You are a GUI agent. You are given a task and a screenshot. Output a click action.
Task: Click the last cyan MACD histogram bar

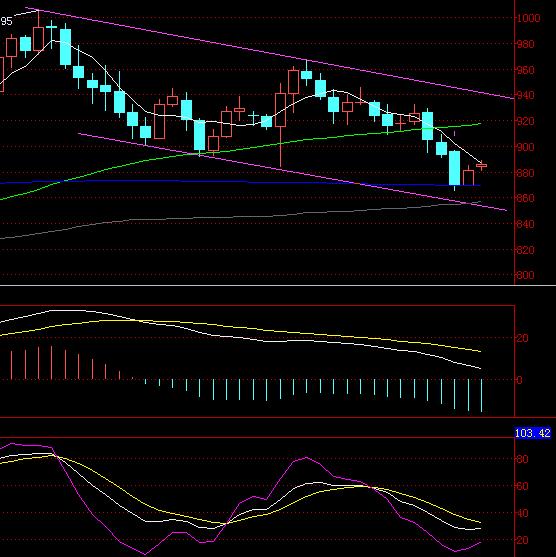pos(481,395)
